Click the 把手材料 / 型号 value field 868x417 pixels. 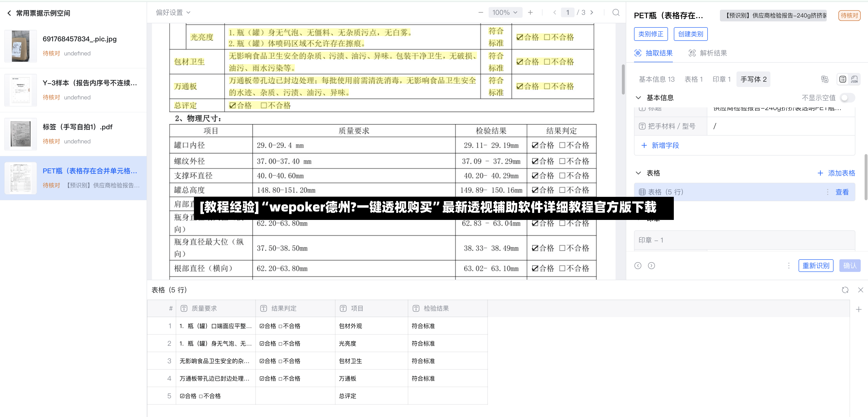[x=781, y=126]
